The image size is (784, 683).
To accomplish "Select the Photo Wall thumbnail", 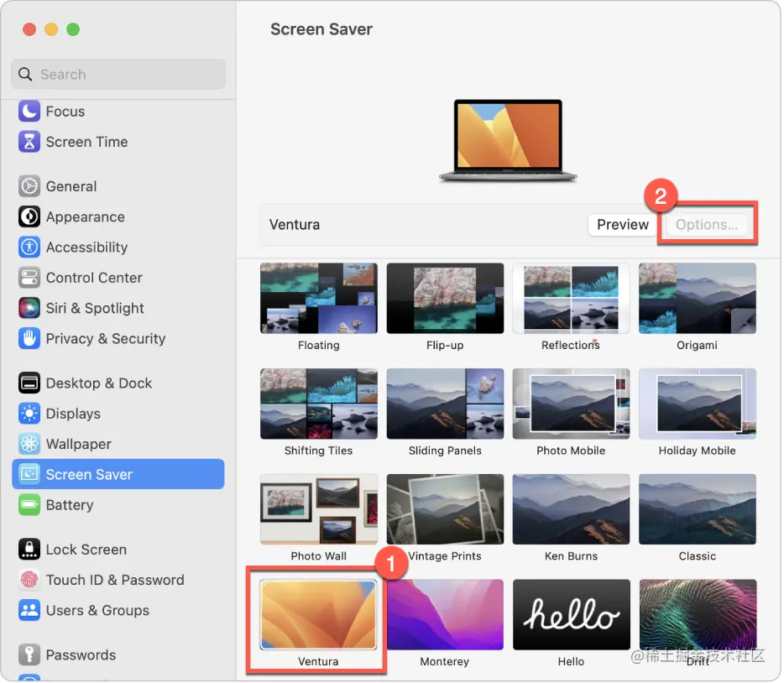I will pos(318,509).
